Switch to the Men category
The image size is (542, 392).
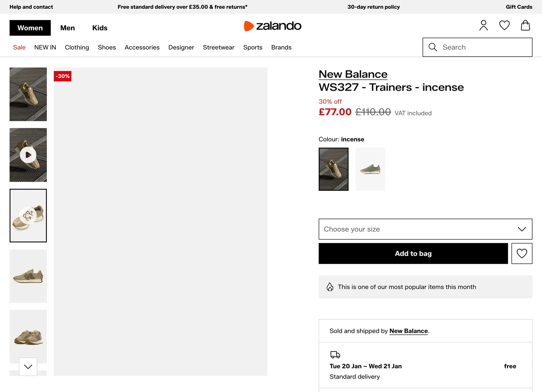tap(67, 28)
